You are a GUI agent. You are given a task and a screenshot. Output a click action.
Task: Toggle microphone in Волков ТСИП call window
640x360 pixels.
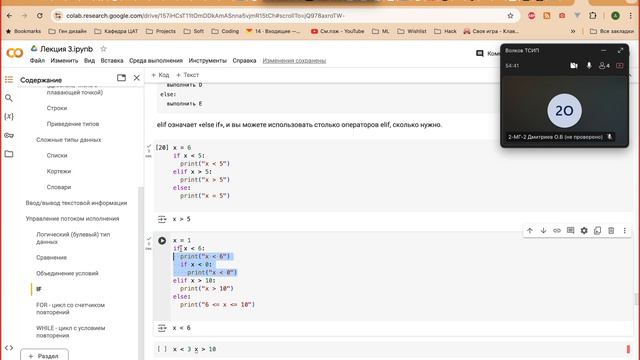coord(589,65)
